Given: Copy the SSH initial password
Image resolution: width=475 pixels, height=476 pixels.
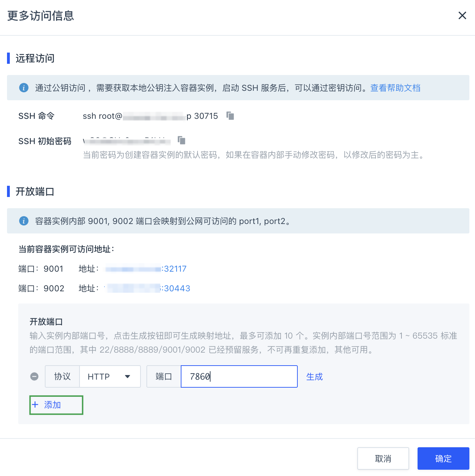Looking at the screenshot, I should point(181,140).
